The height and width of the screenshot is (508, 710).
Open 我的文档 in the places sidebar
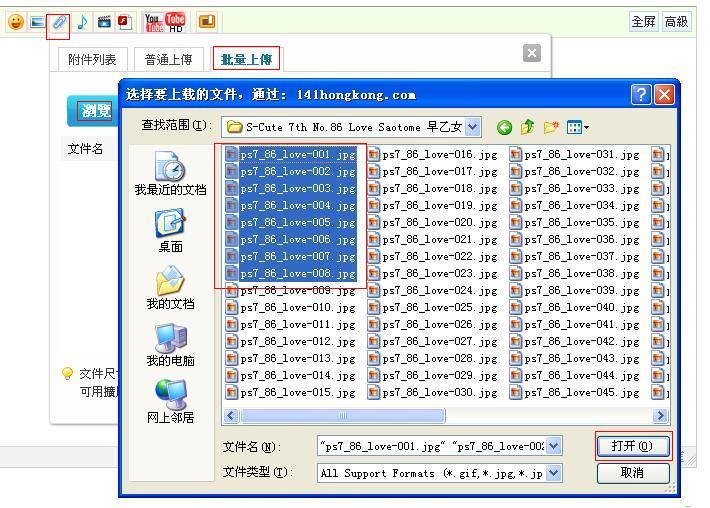(x=170, y=288)
